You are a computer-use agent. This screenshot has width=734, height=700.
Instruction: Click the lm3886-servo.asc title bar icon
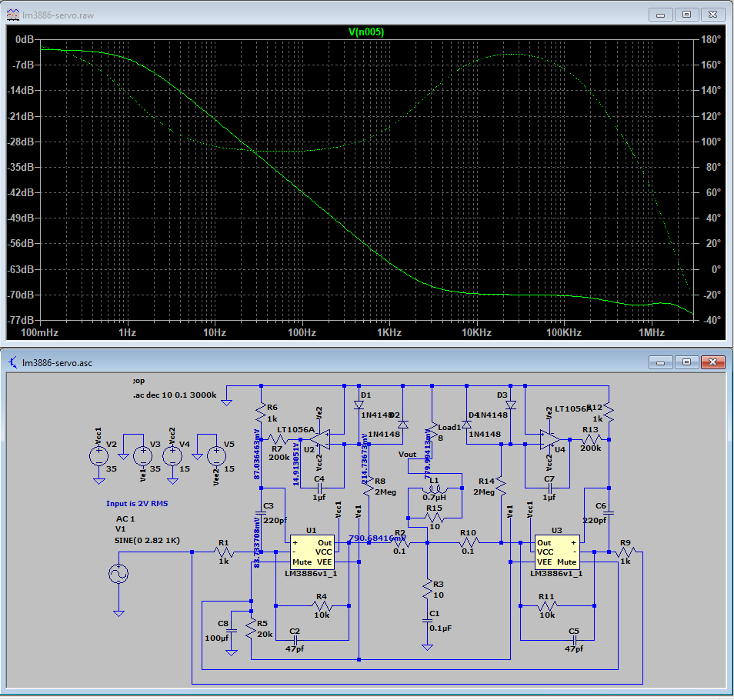tap(12, 362)
